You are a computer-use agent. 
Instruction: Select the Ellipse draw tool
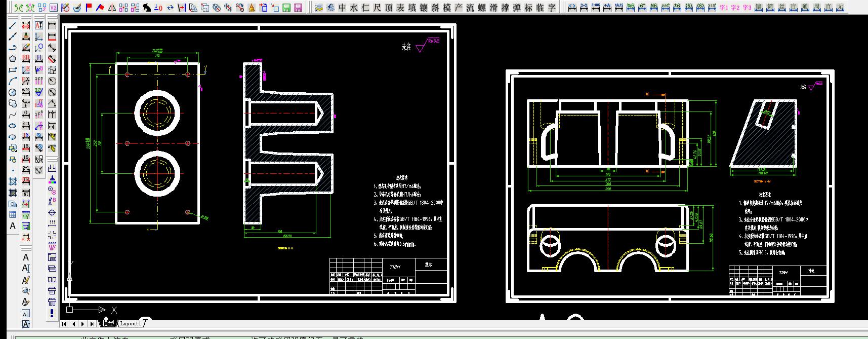click(13, 126)
